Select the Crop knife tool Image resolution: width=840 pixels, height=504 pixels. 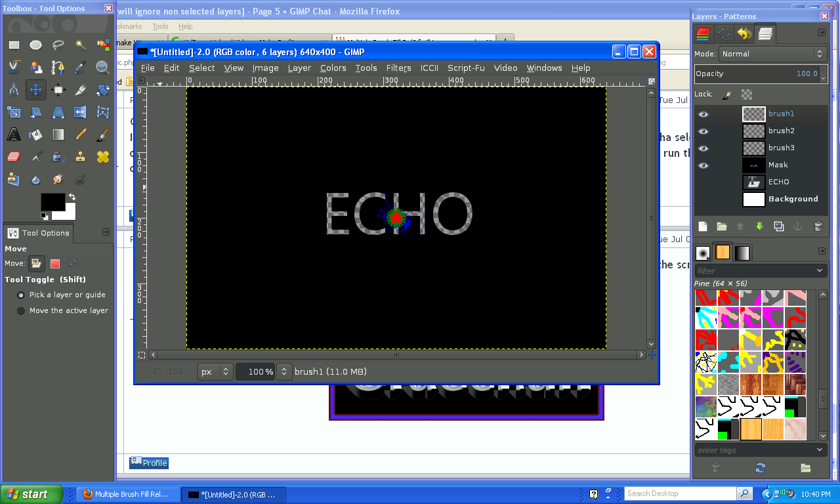coord(81,89)
